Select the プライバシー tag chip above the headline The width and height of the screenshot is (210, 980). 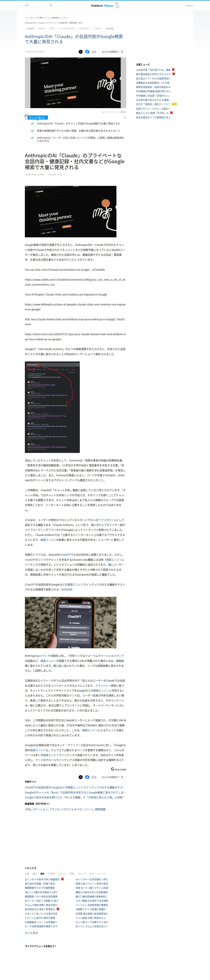point(85,29)
